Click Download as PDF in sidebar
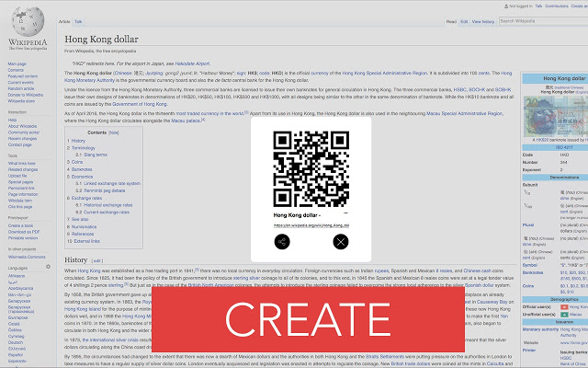 [x=24, y=231]
